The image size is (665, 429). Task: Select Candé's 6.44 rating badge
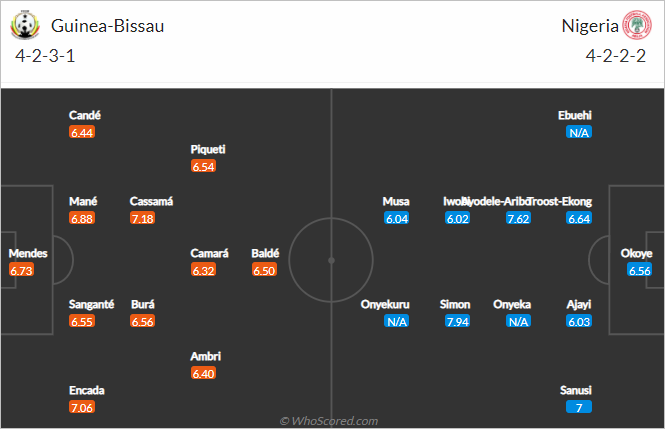pyautogui.click(x=82, y=132)
